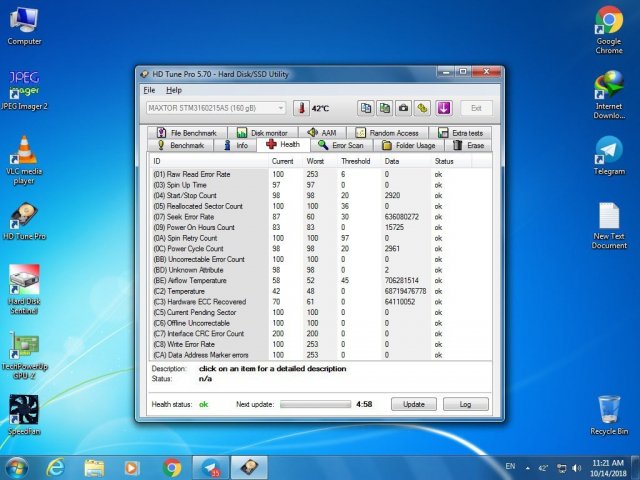Select the Reallocated Sector Count row
Viewport: 640px width, 480px height.
(x=198, y=206)
